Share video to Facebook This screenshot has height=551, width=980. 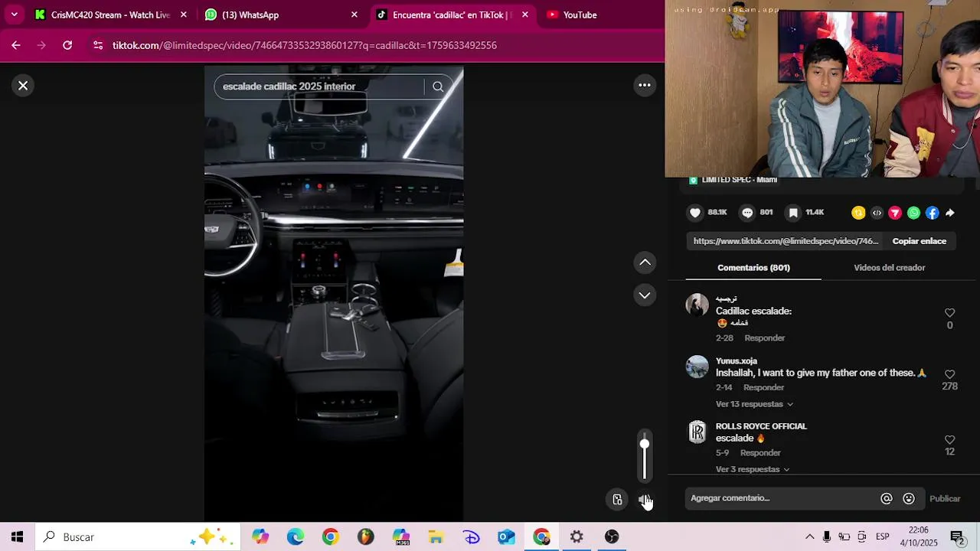(932, 213)
